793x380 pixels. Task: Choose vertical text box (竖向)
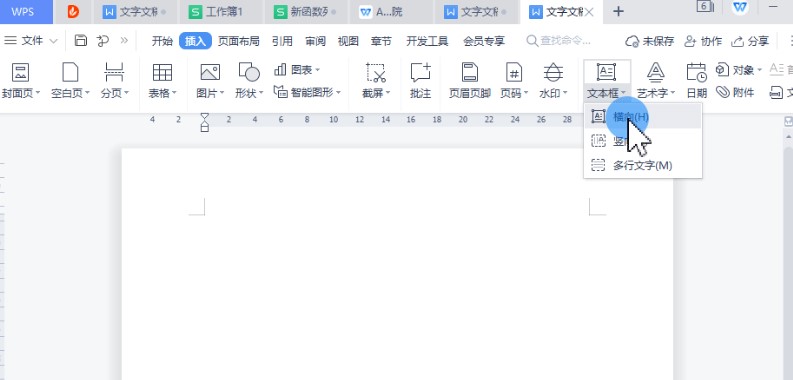(642, 141)
